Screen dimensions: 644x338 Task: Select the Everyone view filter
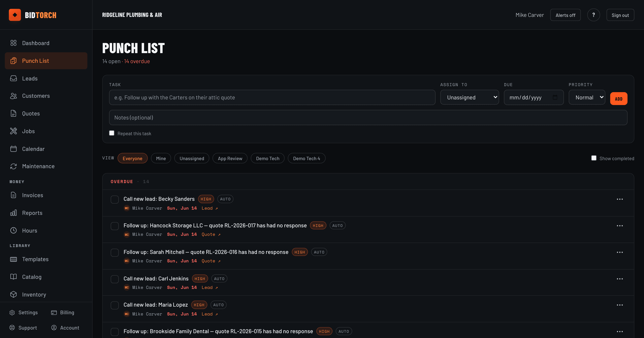click(x=132, y=158)
